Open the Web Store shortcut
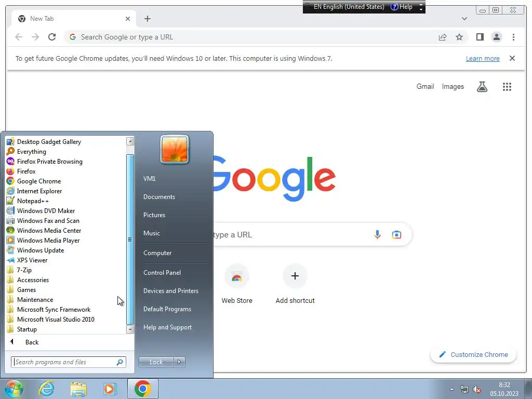The height and width of the screenshot is (399, 532). tap(237, 284)
